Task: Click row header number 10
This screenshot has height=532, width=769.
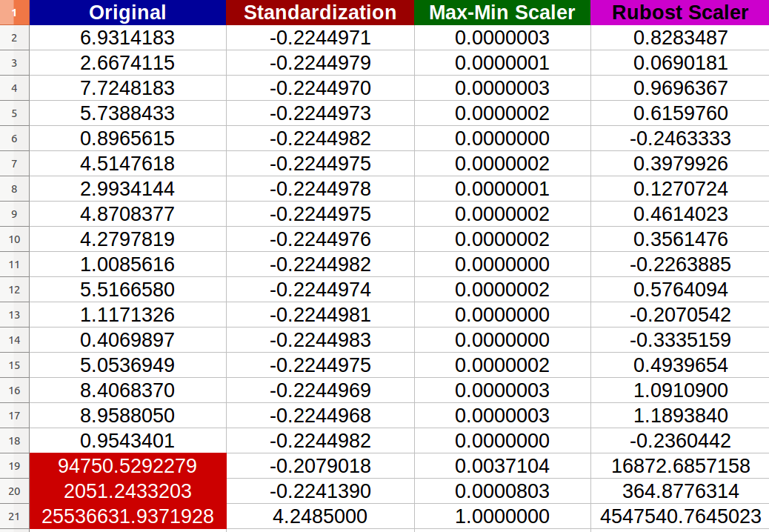Action: (14, 239)
